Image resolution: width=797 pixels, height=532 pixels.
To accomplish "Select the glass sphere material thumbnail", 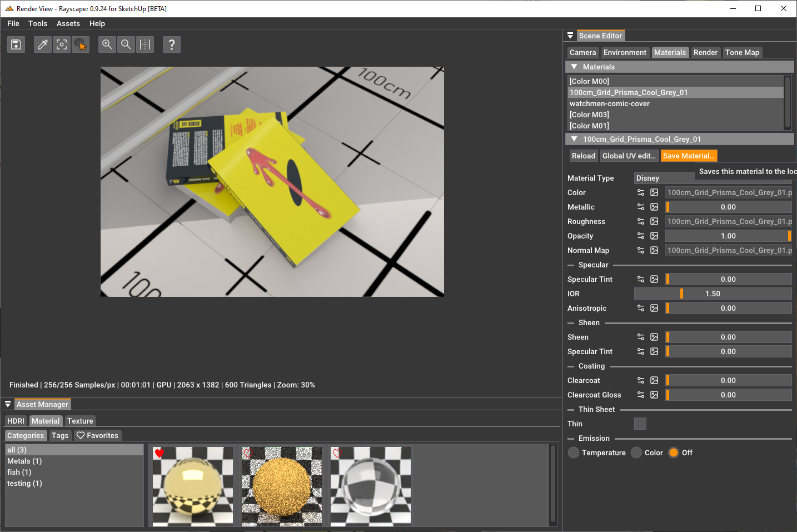I will pos(371,485).
